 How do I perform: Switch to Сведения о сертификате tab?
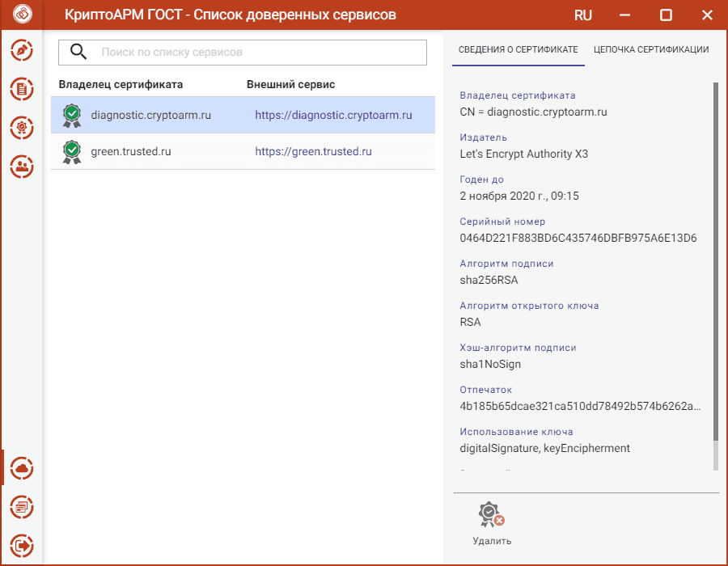tap(518, 49)
